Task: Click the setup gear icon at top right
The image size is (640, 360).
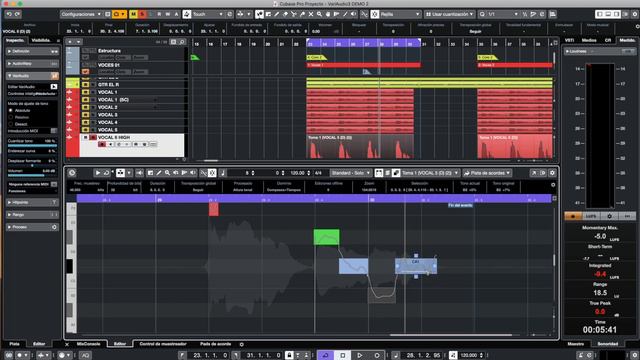Action: click(635, 14)
